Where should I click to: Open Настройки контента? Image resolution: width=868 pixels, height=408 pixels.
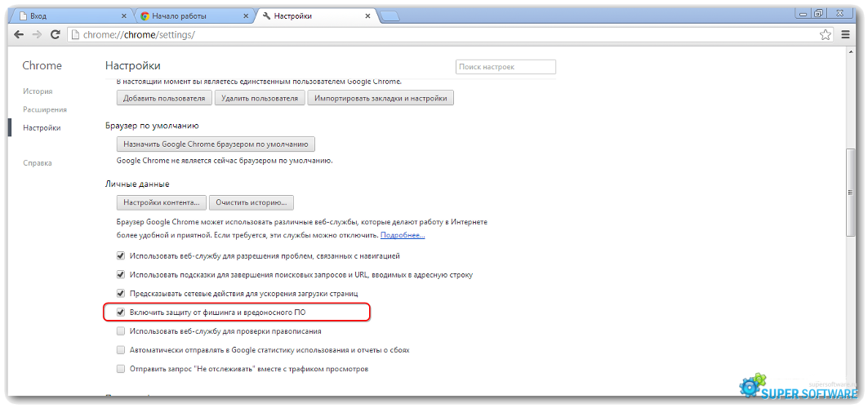click(x=162, y=202)
